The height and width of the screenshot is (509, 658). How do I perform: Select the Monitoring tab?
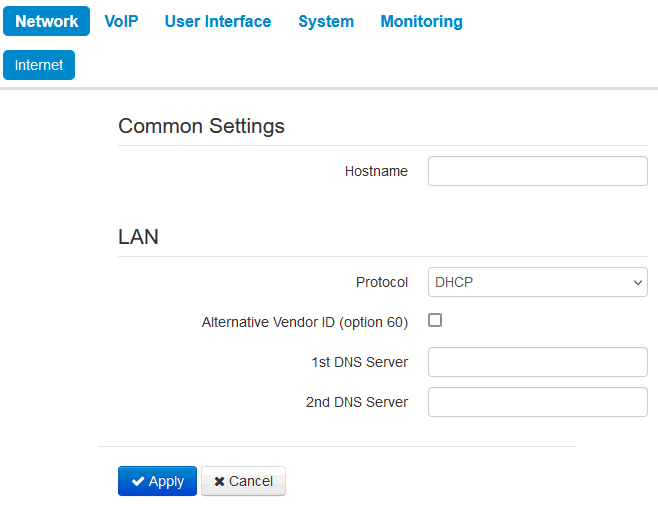(x=421, y=21)
